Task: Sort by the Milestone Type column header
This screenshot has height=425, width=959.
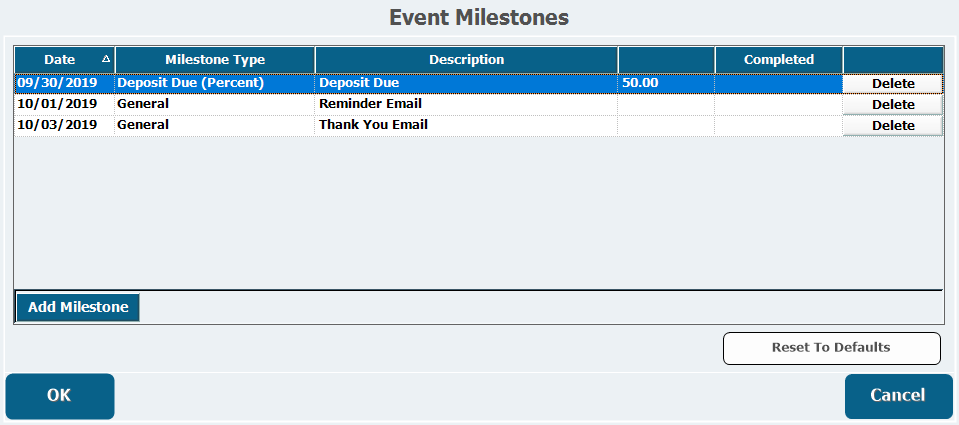Action: (x=214, y=60)
